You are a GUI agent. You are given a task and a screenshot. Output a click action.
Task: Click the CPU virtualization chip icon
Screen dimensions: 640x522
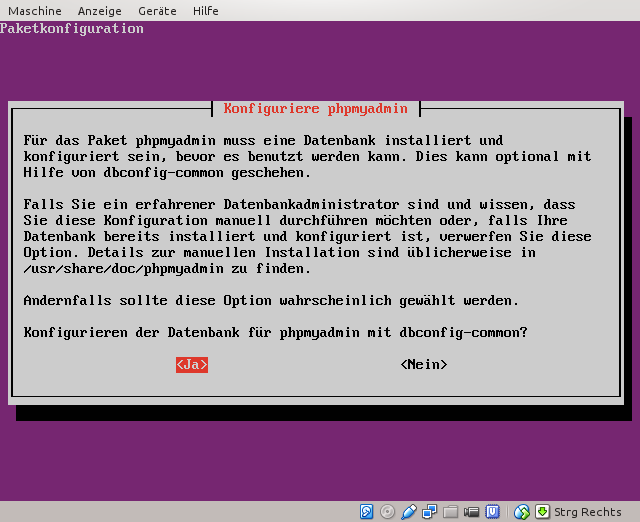coord(493,511)
